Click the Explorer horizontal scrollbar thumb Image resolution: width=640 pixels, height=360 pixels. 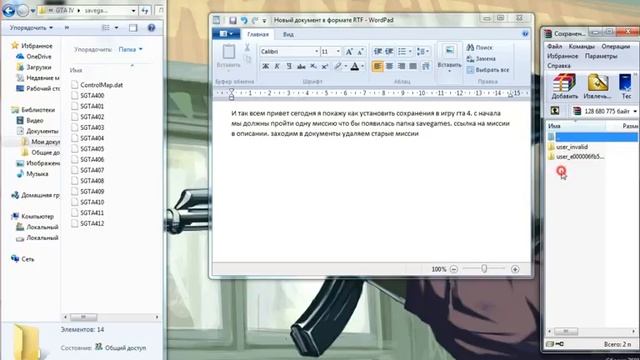pos(83,317)
